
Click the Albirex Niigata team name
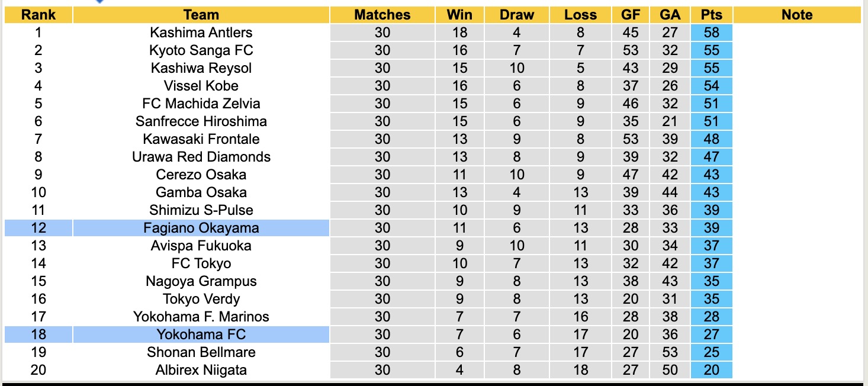pyautogui.click(x=201, y=370)
